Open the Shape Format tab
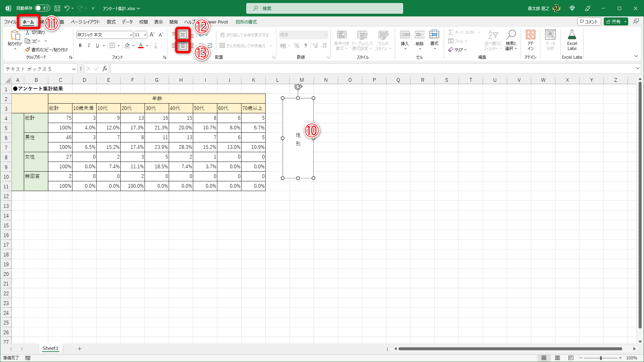Screen dimensions: 644x362 pyautogui.click(x=246, y=22)
